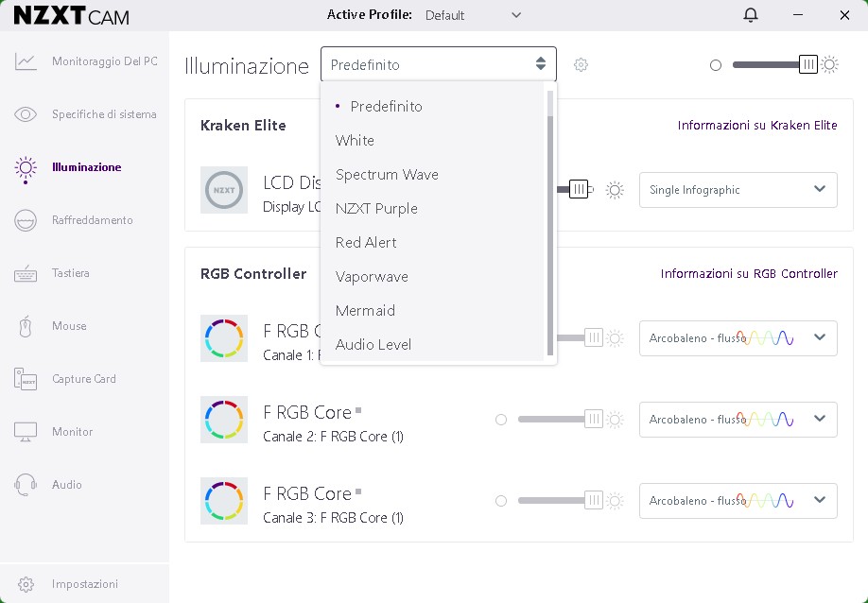Open the Capture Card section
The width and height of the screenshot is (868, 603).
coord(83,379)
